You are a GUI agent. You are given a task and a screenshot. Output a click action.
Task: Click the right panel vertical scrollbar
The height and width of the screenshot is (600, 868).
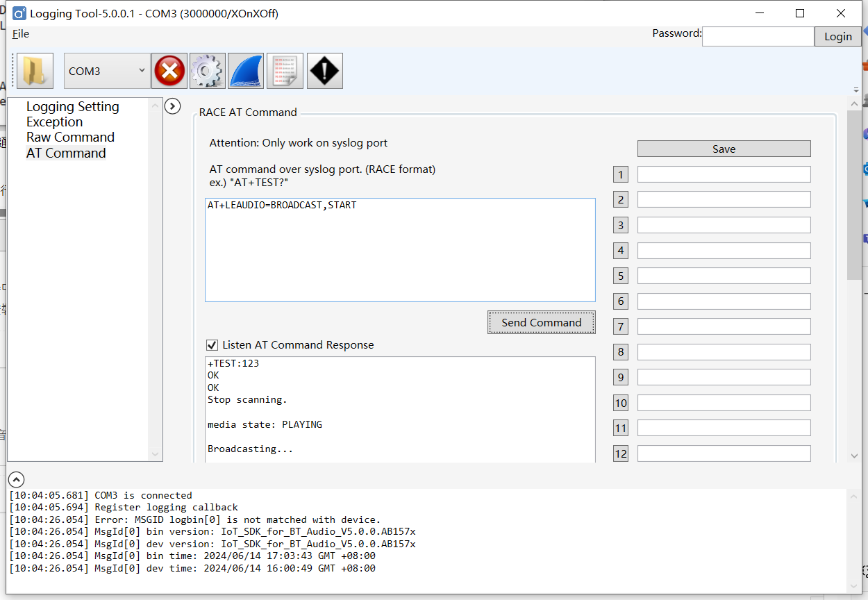tap(854, 194)
